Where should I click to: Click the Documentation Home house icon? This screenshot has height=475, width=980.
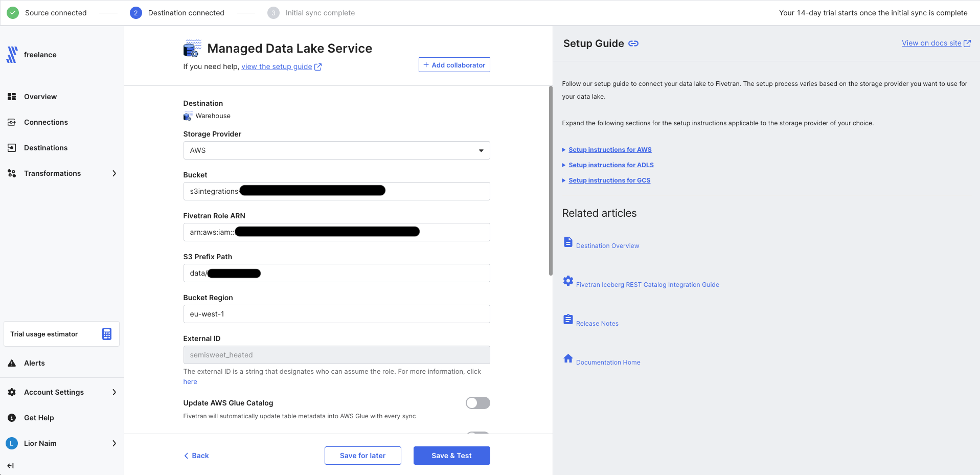[x=568, y=358]
